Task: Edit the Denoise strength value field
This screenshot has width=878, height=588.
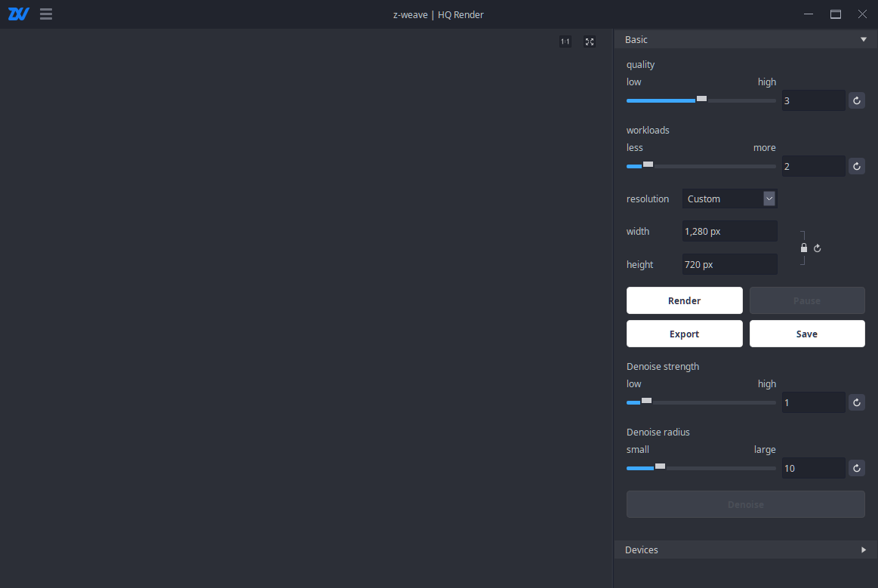Action: click(814, 402)
